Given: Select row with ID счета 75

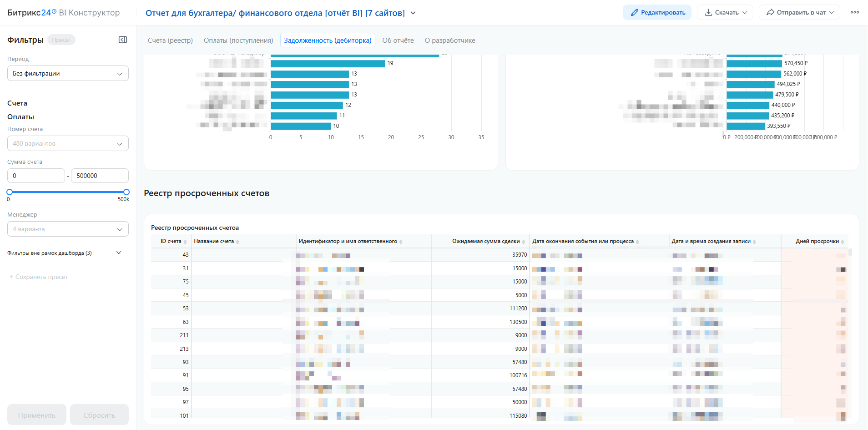Looking at the screenshot, I should [500, 282].
